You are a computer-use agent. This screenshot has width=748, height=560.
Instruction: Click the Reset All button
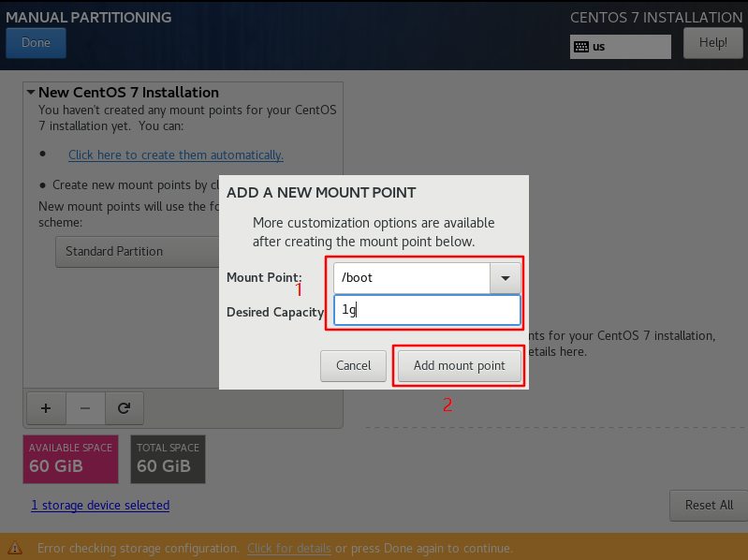(x=709, y=506)
